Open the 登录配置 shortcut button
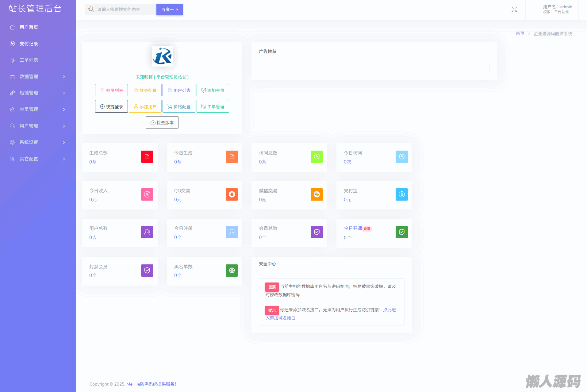This screenshot has height=392, width=587. [x=145, y=90]
